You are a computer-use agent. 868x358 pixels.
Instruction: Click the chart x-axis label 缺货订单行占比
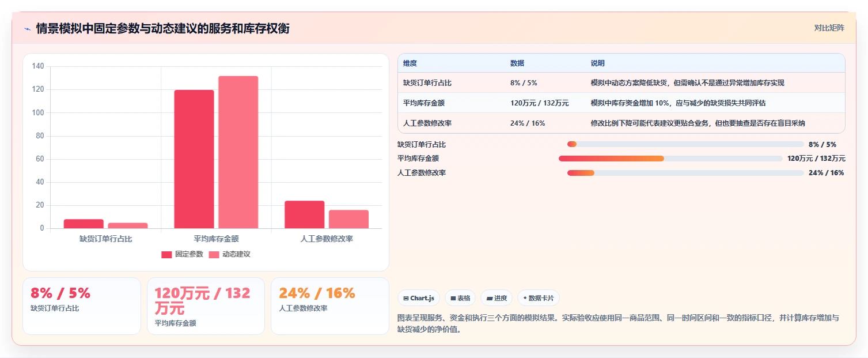pyautogui.click(x=106, y=239)
